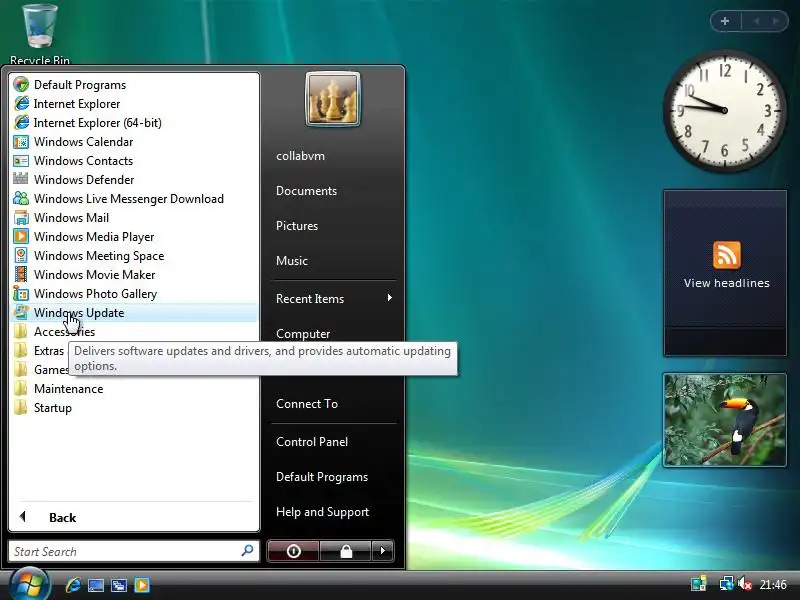This screenshot has height=600, width=800.
Task: Click the muted volume tray icon
Action: coord(745,584)
